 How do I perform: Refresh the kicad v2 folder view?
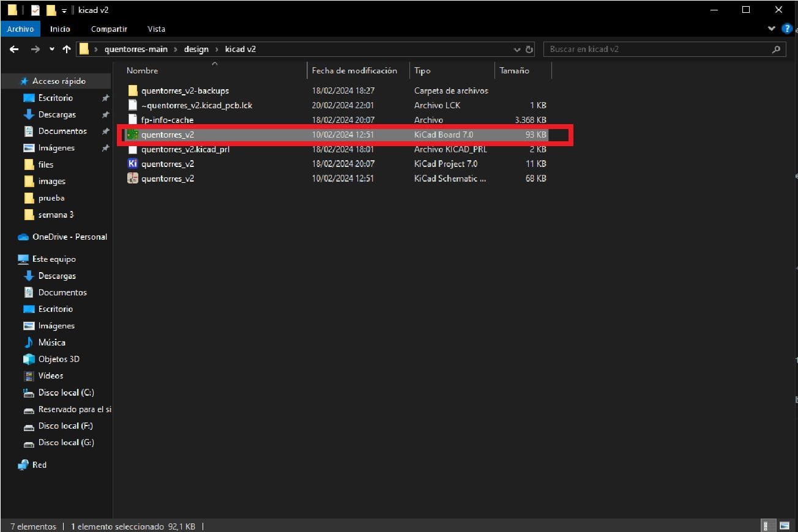530,50
